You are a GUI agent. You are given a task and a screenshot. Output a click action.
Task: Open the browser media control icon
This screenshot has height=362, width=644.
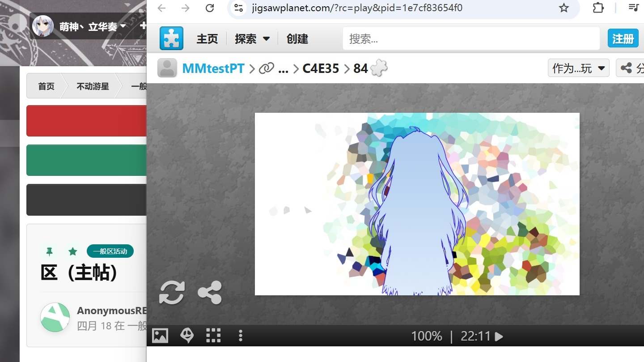pos(633,8)
